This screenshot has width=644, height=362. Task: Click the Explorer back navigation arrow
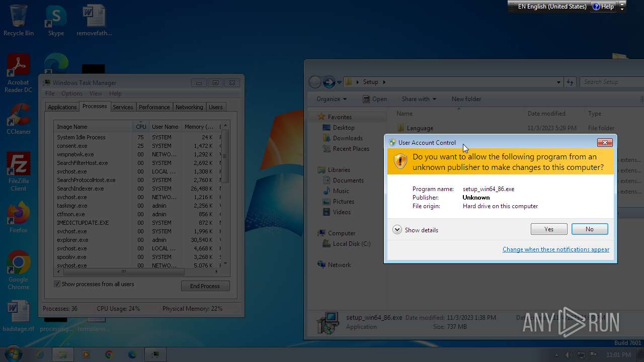(315, 82)
